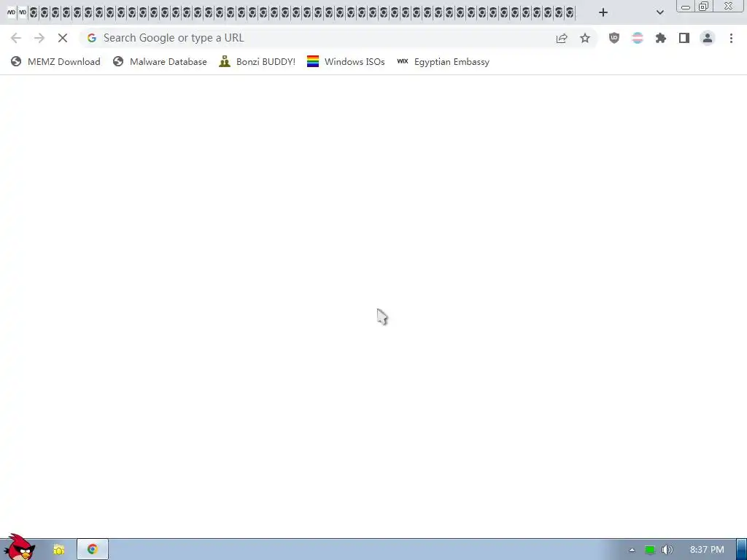Viewport: 747px width, 560px height.
Task: Open the MEMZ Download bookmark
Action: [x=55, y=62]
